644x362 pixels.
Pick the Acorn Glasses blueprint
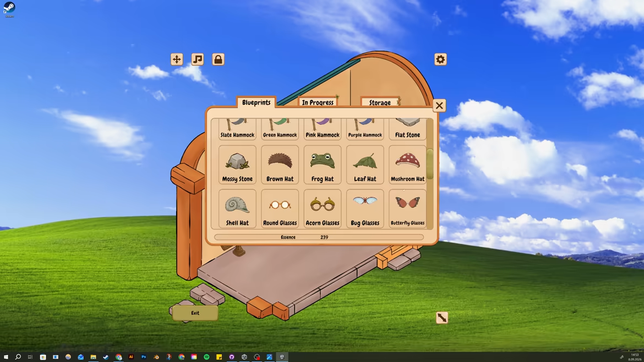coord(323,209)
